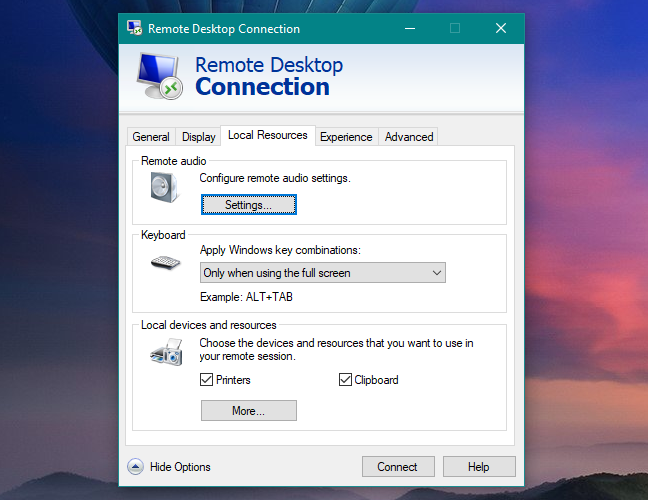Collapse with the Hide Options arrow icon

tap(135, 467)
